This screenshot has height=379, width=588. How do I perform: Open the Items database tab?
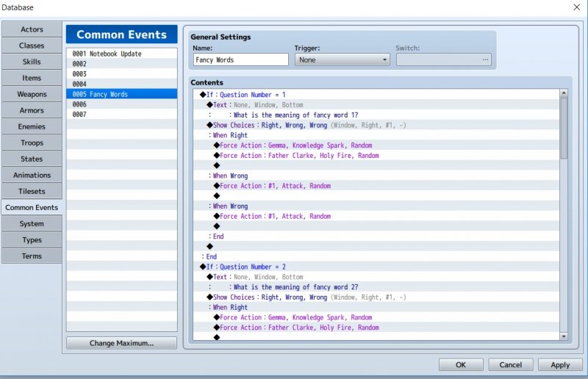click(32, 78)
